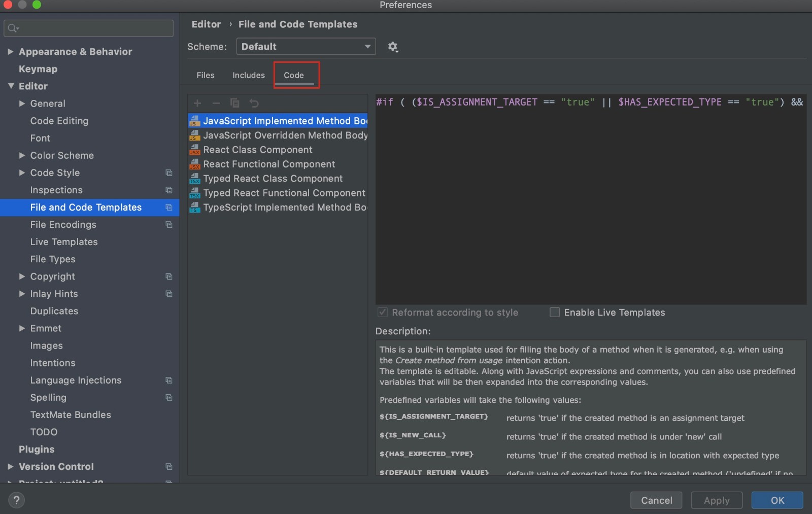
Task: Open TODO settings page
Action: tap(44, 432)
